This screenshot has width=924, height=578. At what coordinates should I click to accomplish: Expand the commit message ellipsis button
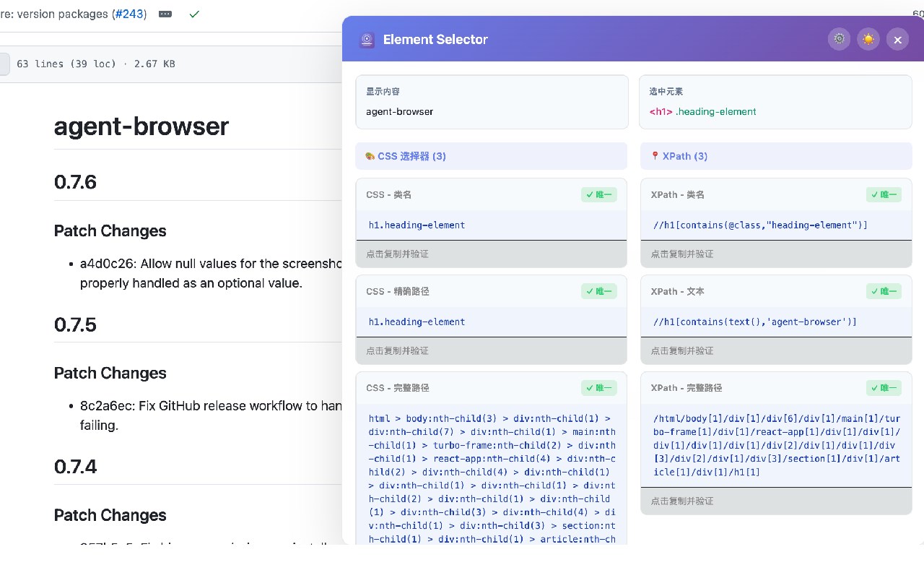pos(165,14)
